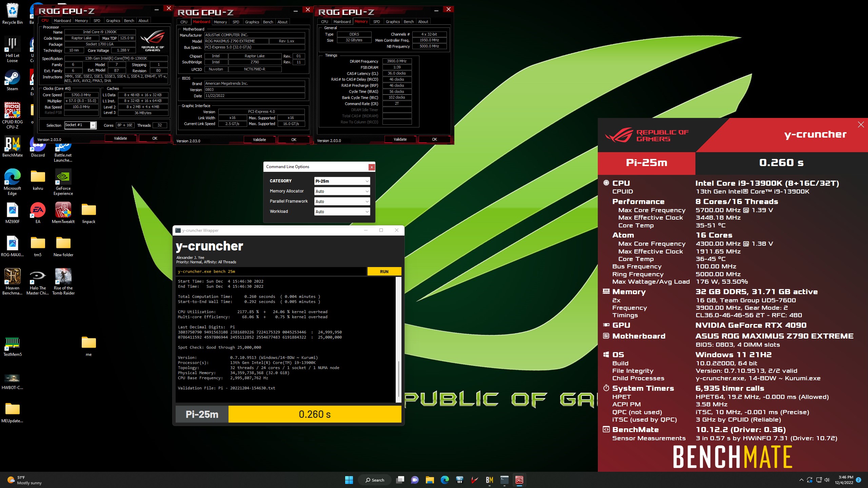Launch the EA app desktop shortcut

[x=38, y=213]
